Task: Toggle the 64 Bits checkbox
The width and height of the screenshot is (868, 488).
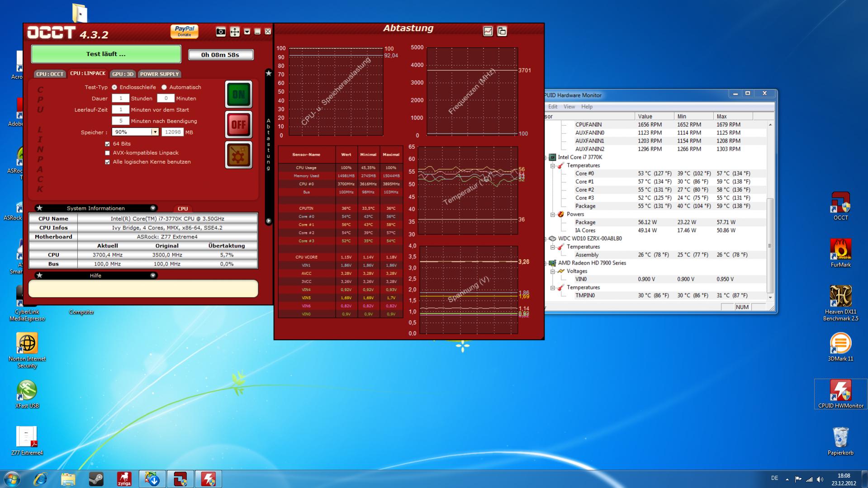Action: [x=108, y=144]
